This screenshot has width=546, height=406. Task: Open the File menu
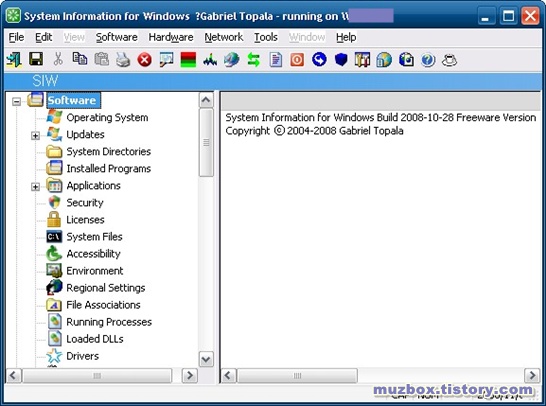tap(16, 37)
